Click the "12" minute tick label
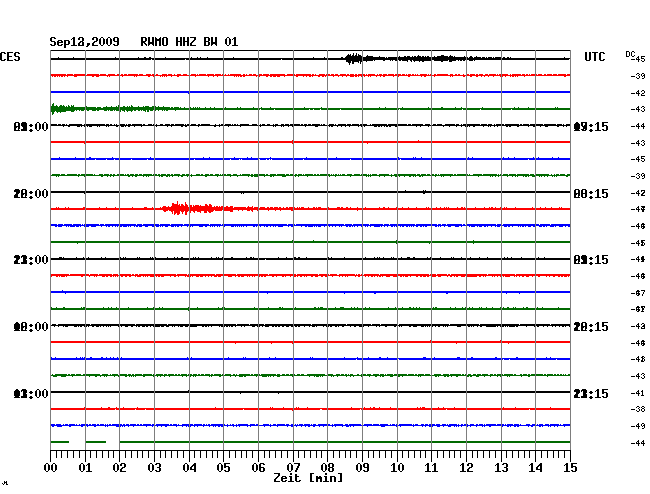 [x=466, y=467]
